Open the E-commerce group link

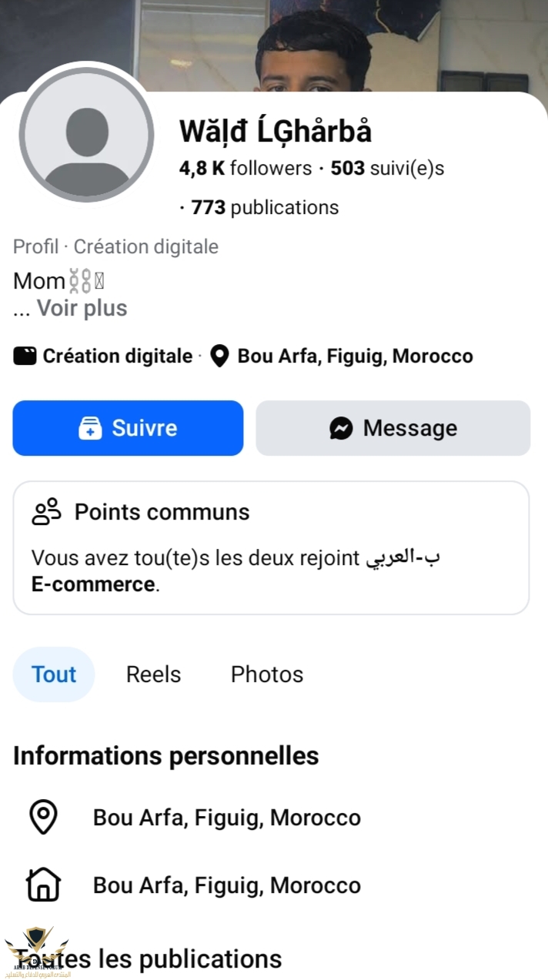tap(93, 584)
